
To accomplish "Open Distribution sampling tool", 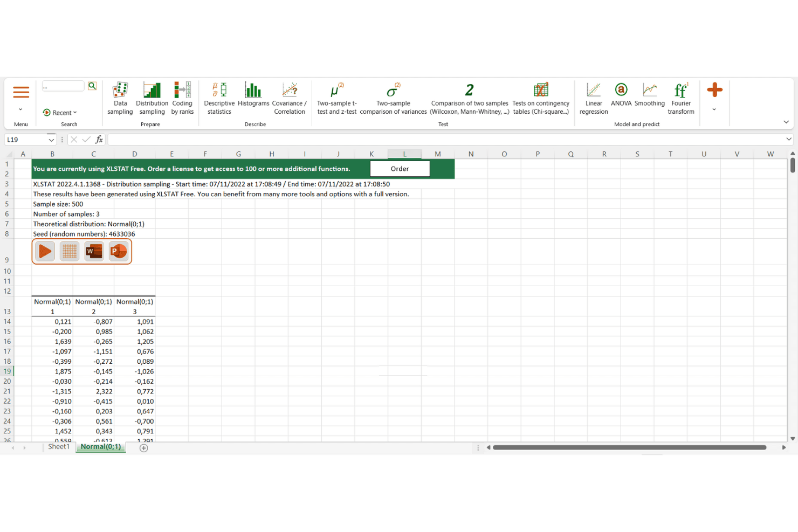I will [152, 98].
